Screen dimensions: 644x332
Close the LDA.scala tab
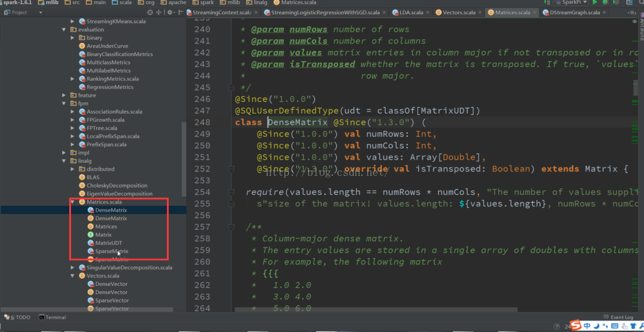(x=427, y=12)
